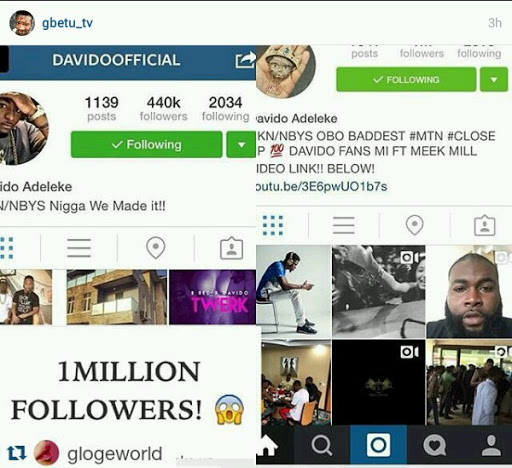
Task: Open the purple TWERK thumbnail
Action: [x=213, y=297]
